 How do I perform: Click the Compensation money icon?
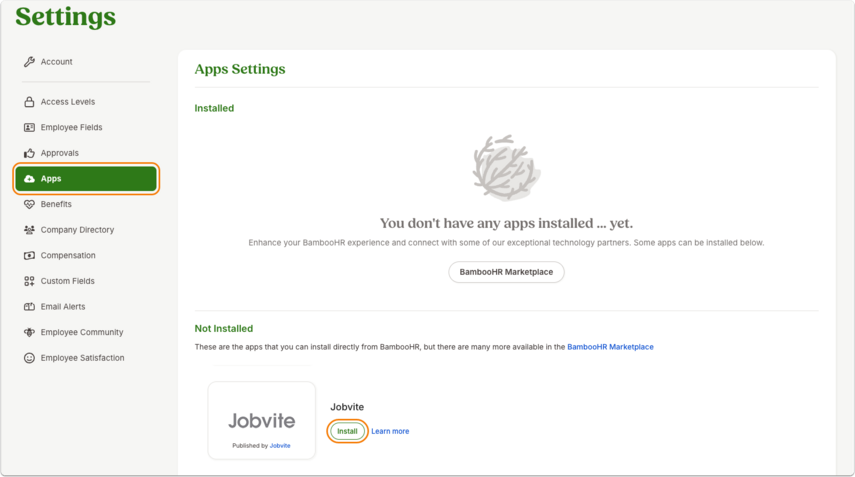(x=29, y=256)
